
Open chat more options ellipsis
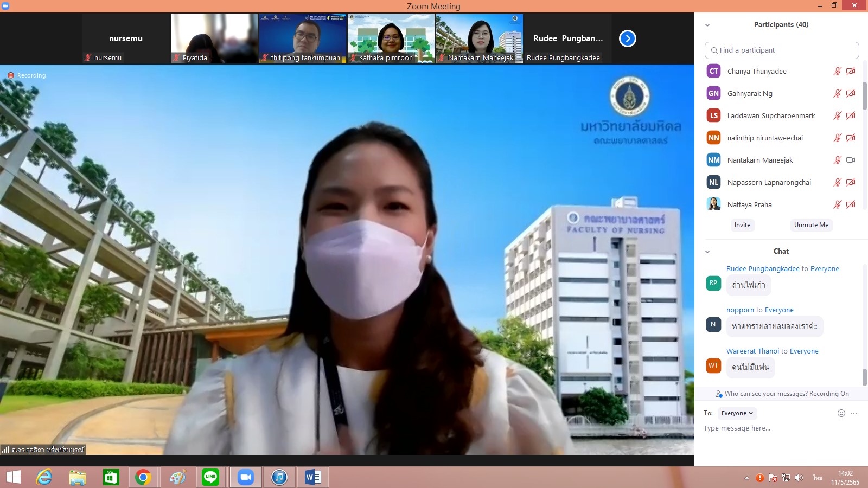854,413
